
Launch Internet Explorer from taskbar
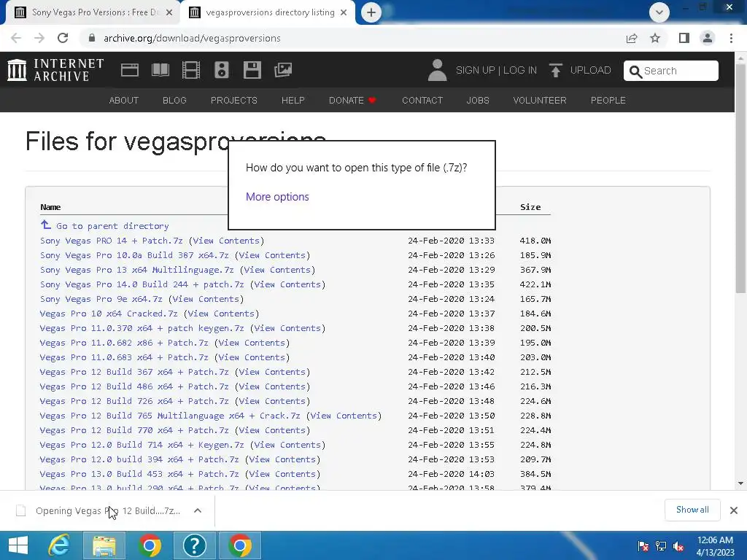point(59,545)
